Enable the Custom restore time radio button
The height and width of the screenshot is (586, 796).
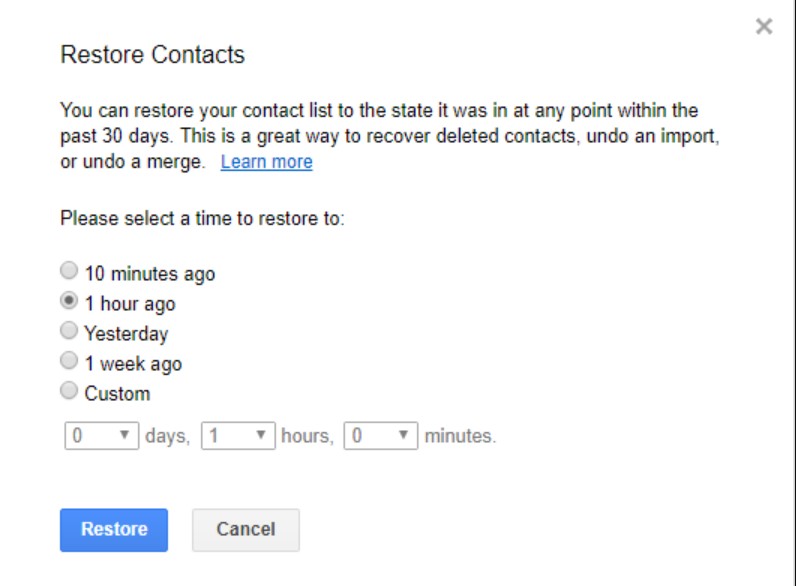click(69, 391)
